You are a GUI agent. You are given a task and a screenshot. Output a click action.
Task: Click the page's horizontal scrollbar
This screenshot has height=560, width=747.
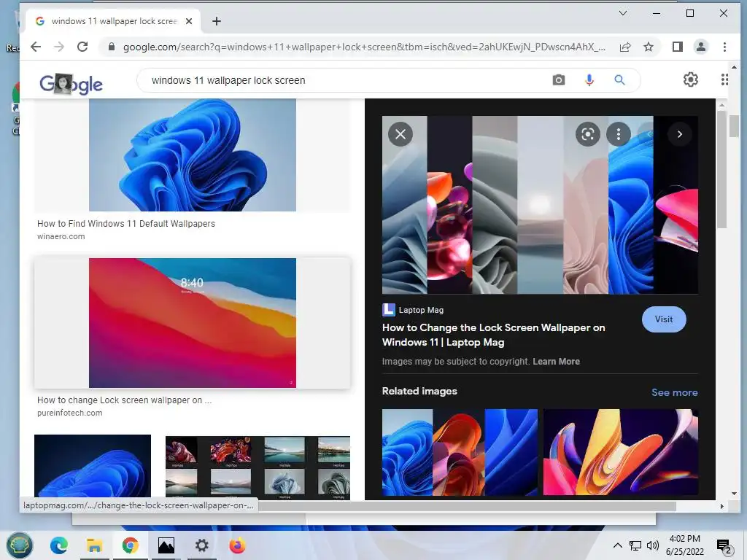pos(467,506)
